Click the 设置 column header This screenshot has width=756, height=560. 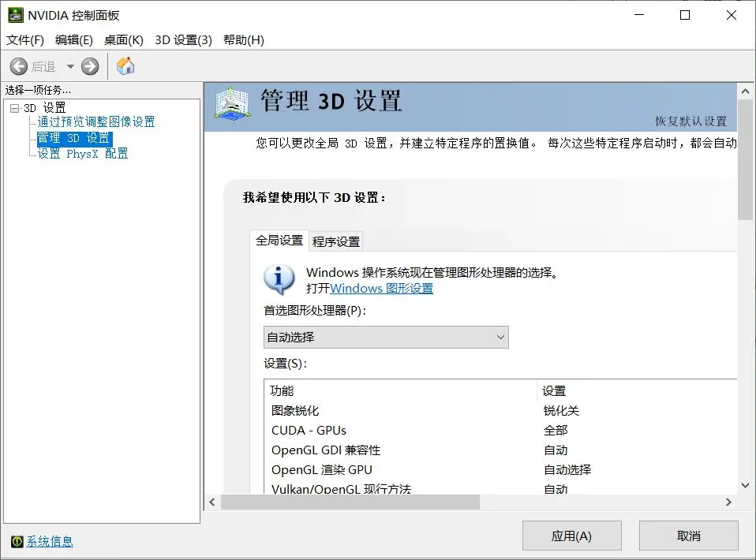[637, 391]
